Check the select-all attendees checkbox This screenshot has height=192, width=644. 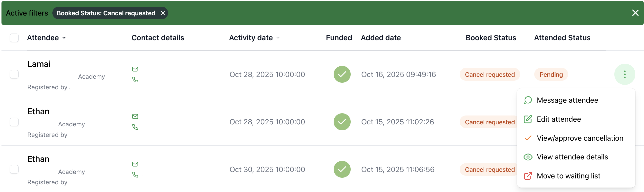coord(14,38)
